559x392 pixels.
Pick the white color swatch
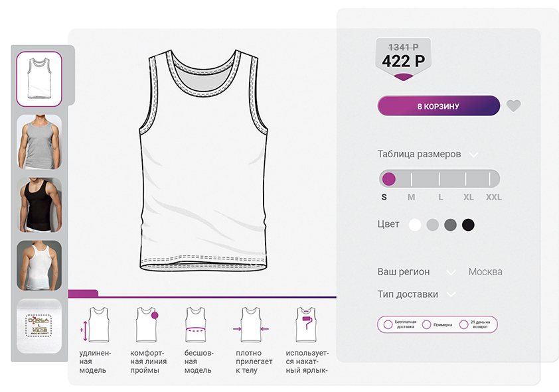coord(415,225)
